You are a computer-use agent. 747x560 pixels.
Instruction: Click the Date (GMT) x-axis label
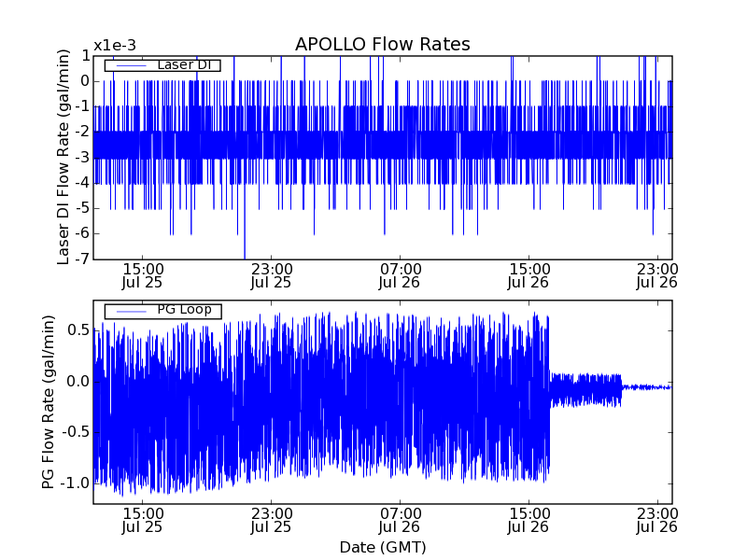point(382,547)
